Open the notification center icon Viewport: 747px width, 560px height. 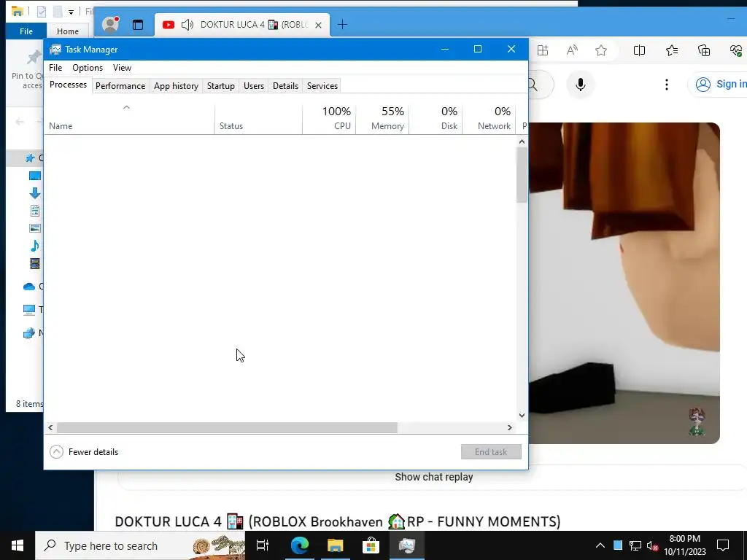coord(723,545)
